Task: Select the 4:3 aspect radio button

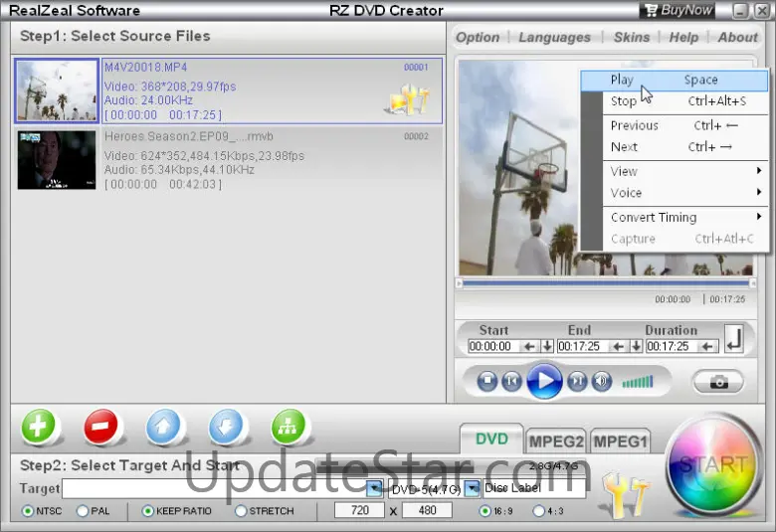Action: [x=538, y=511]
